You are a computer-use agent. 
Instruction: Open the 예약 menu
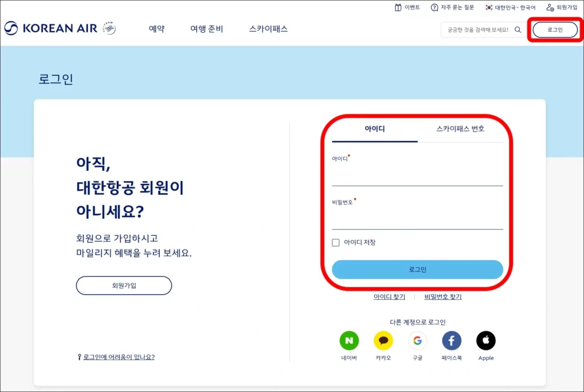[x=156, y=28]
